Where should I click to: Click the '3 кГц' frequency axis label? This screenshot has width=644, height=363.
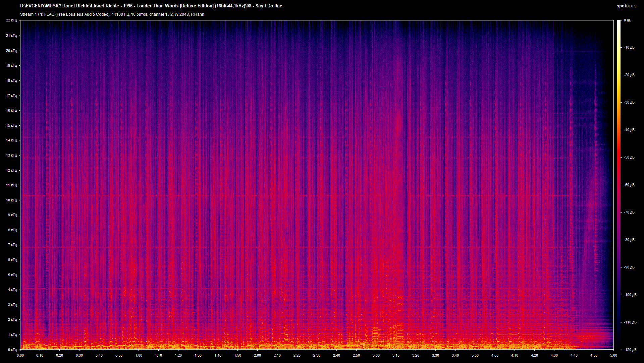[12, 305]
